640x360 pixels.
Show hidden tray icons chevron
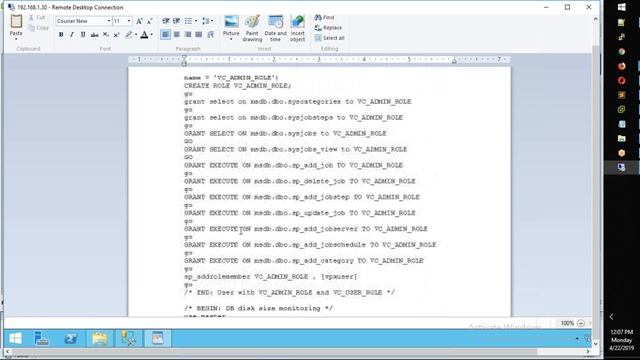[611, 317]
